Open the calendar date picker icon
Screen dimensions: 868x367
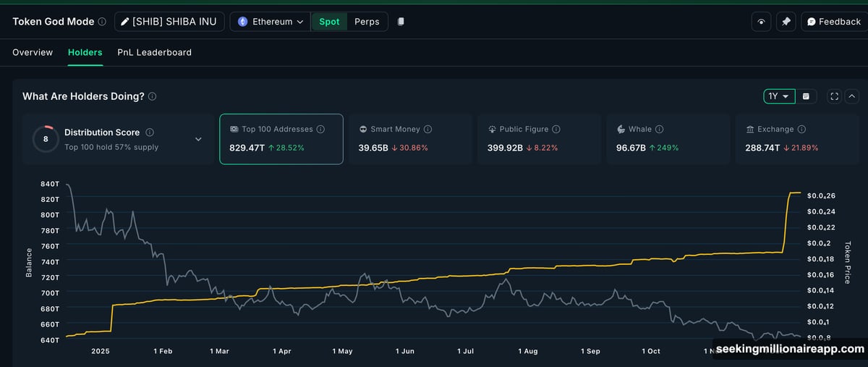(806, 96)
